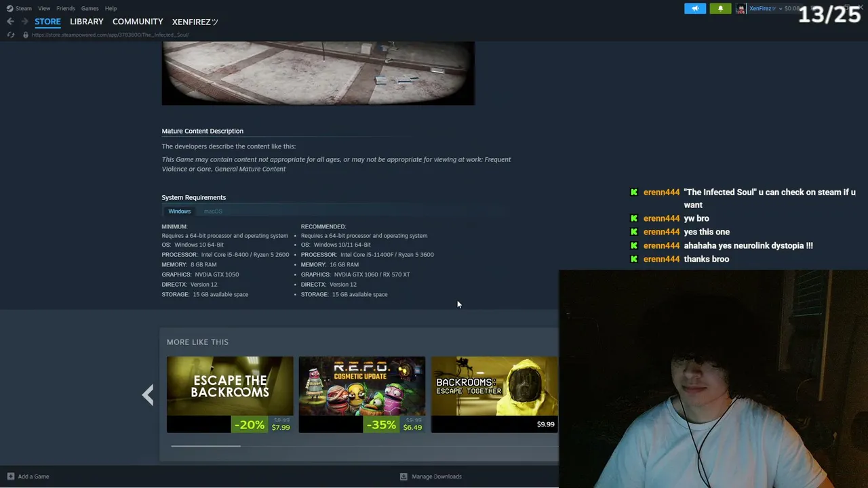Click the $6.49 price on R.E.P.O.
Screen dimensions: 868x488
point(412,428)
